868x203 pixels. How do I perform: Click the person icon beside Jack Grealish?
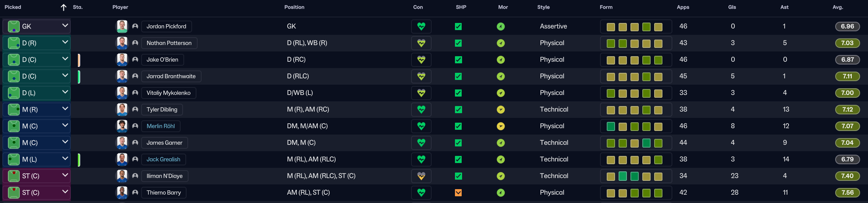click(x=135, y=159)
